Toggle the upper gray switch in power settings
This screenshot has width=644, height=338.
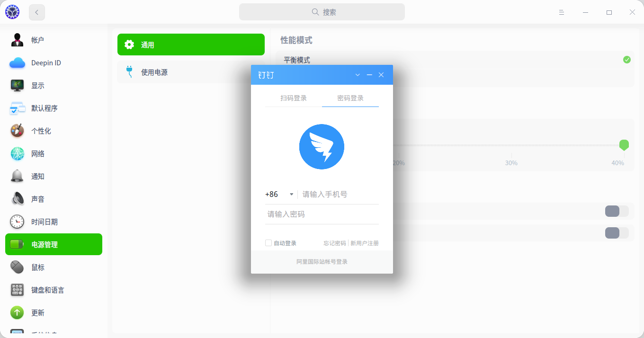[617, 211]
